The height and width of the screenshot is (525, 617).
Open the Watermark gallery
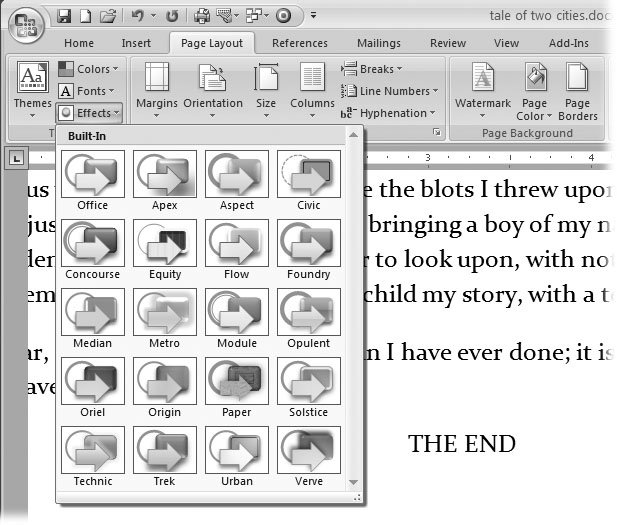(x=483, y=90)
